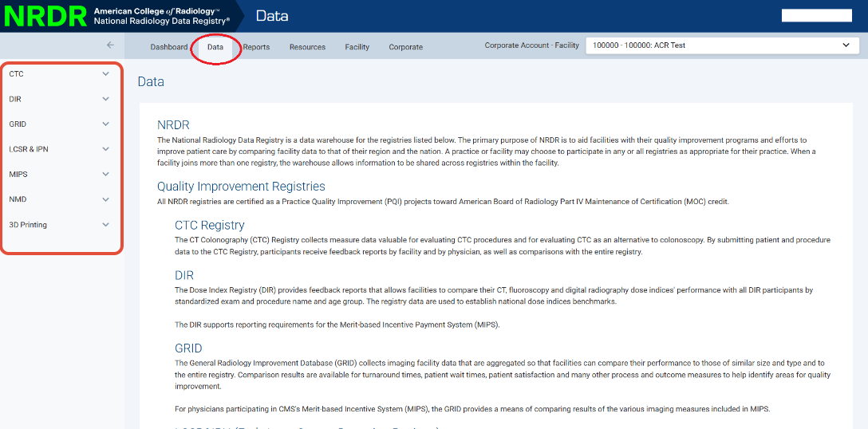This screenshot has height=429, width=868.
Task: Click the Corporate Account - Facility label
Action: pyautogui.click(x=531, y=45)
